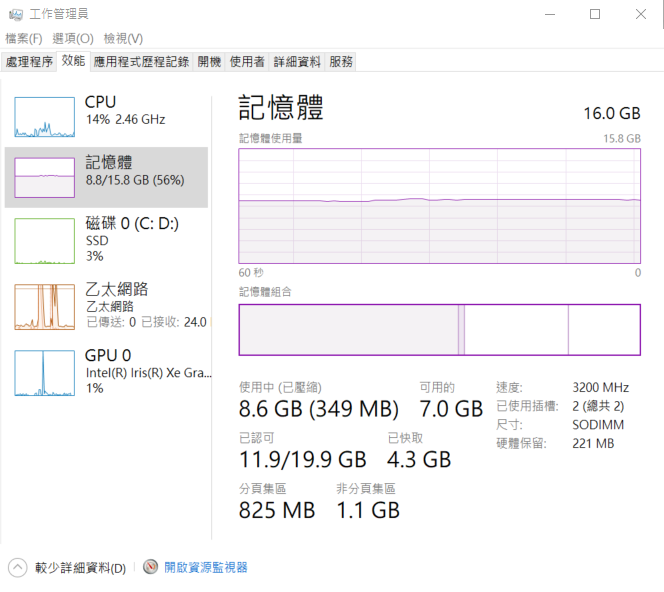664x592 pixels.
Task: Open 開啟資源監視器 link
Action: pyautogui.click(x=205, y=567)
